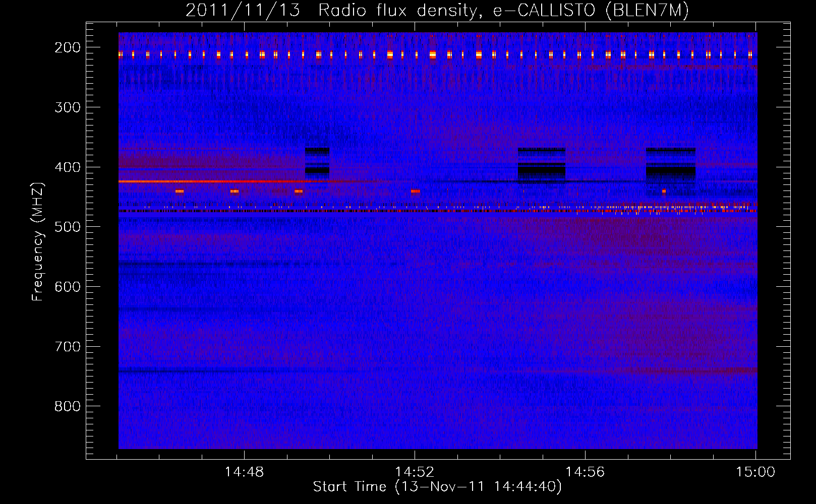Viewport: 816px width, 504px height.
Task: Click the dark block near 14:55
Action: [x=542, y=165]
